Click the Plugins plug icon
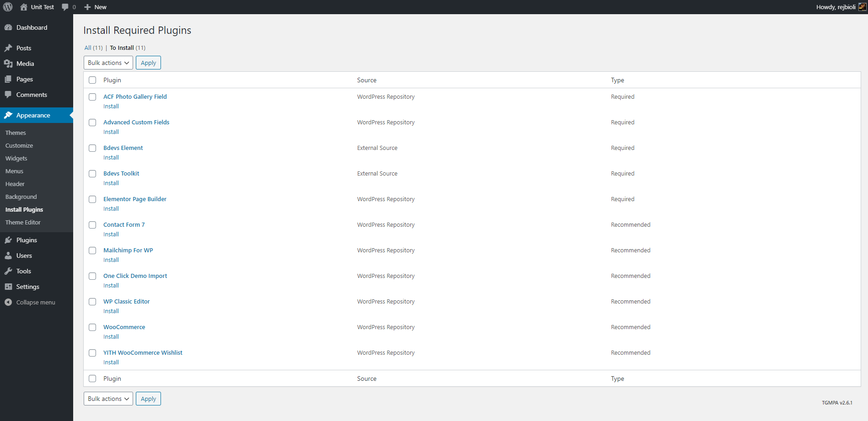The image size is (868, 421). pos(8,240)
